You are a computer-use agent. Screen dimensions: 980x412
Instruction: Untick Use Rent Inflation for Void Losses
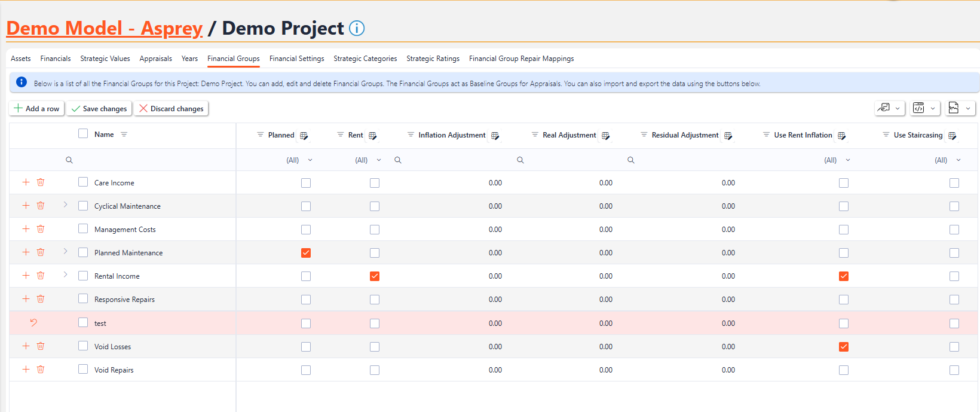843,347
